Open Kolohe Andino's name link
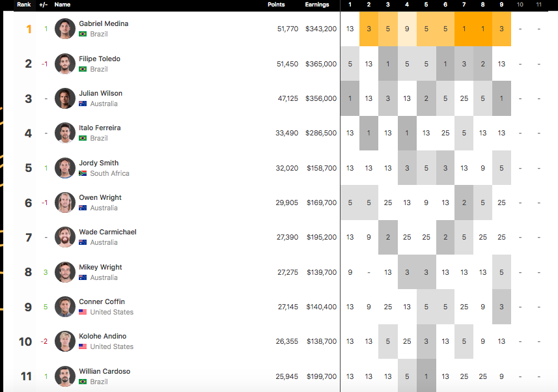The width and height of the screenshot is (558, 392). coord(102,337)
